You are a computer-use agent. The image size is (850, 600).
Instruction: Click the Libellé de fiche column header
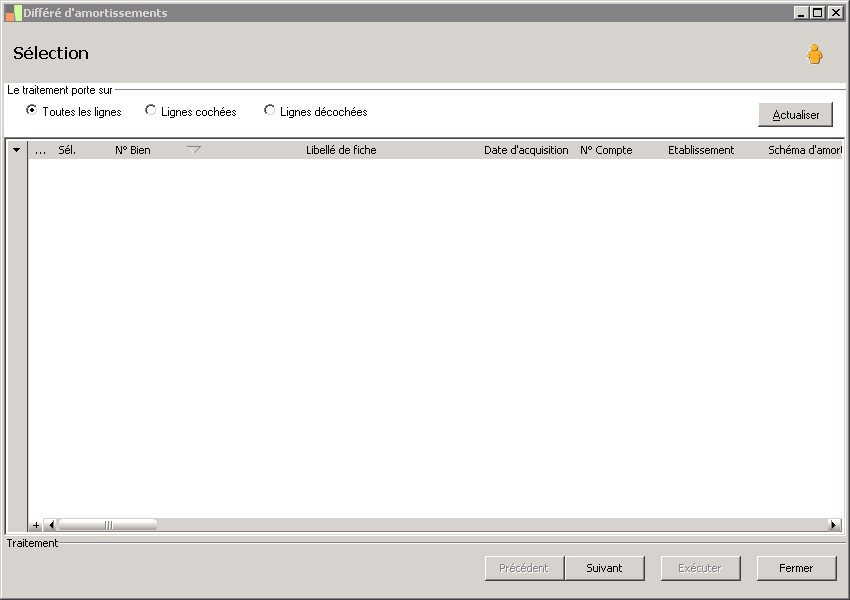pyautogui.click(x=341, y=150)
